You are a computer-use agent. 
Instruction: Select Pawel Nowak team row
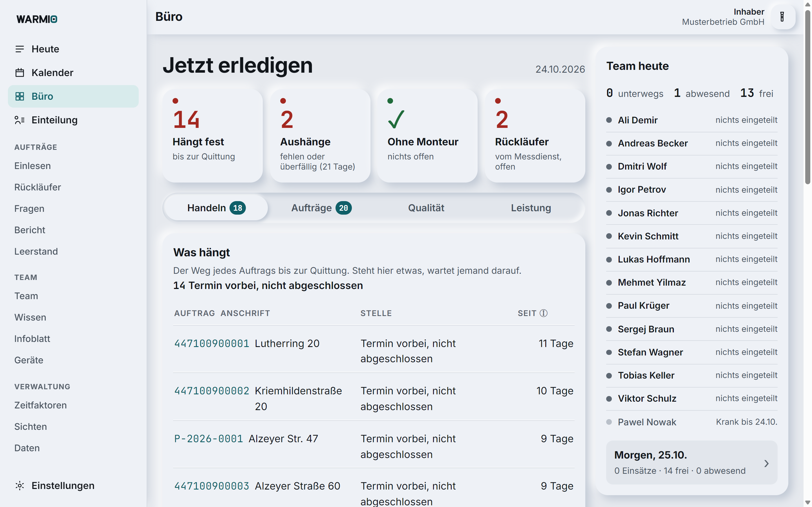[x=692, y=422]
